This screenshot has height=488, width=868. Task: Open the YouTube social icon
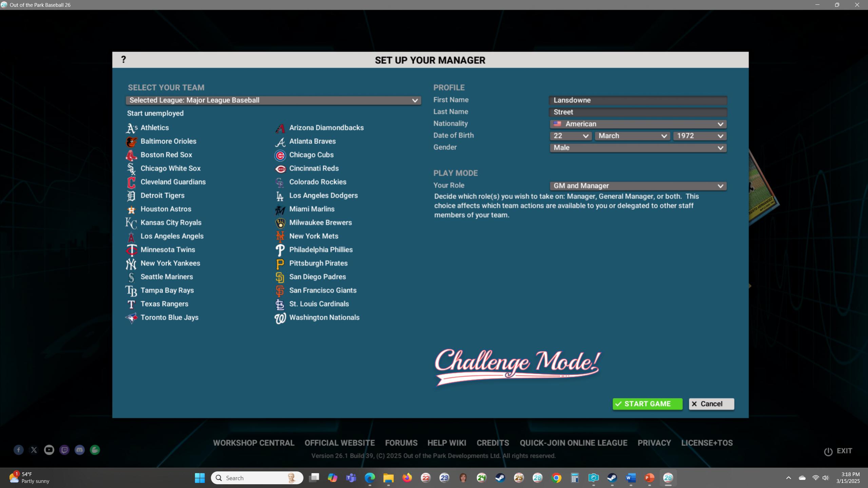(x=49, y=450)
